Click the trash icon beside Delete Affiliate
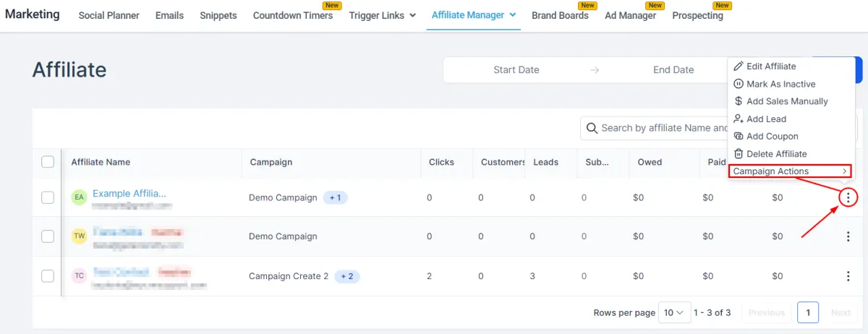The image size is (868, 334). tap(739, 153)
